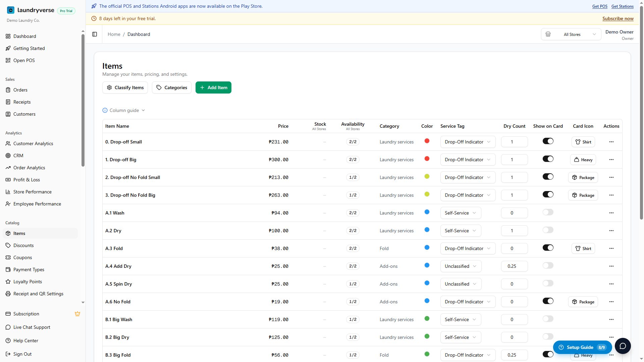Click Package card icon for 3. Drop-off No Fold Big
644x362 pixels.
pos(583,195)
